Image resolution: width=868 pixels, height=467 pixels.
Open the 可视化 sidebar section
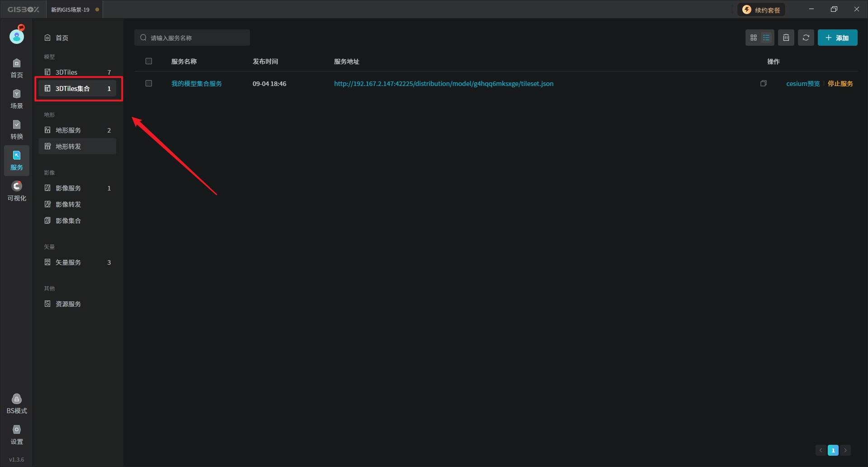click(x=17, y=191)
